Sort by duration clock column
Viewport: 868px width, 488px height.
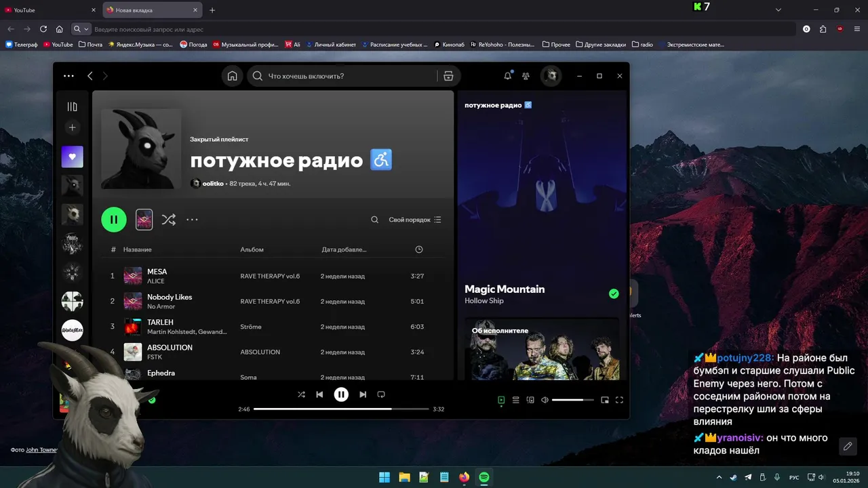(x=419, y=249)
